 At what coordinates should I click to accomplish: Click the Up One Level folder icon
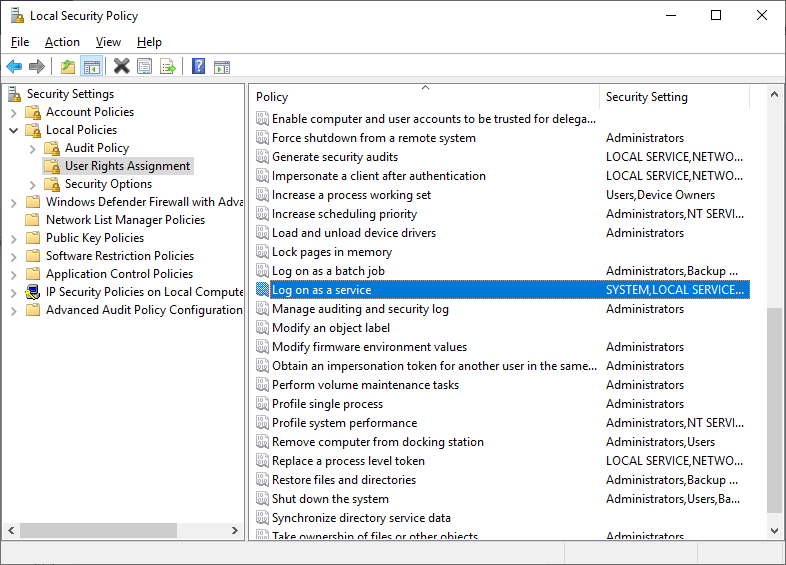coord(68,67)
